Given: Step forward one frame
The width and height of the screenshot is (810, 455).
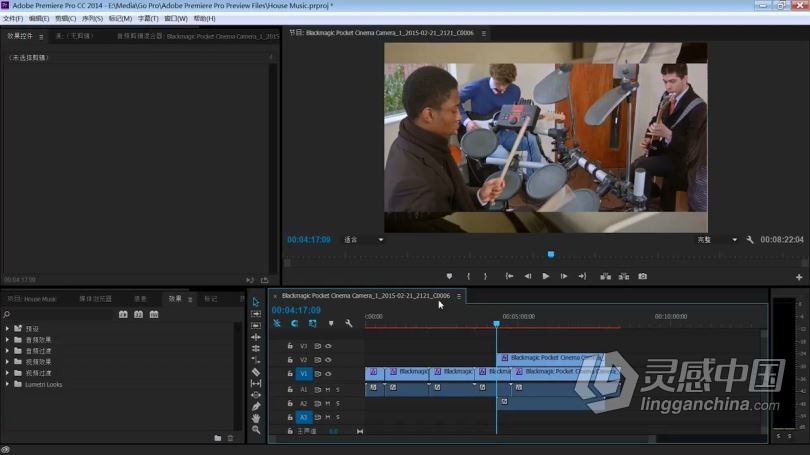Looking at the screenshot, I should point(564,277).
